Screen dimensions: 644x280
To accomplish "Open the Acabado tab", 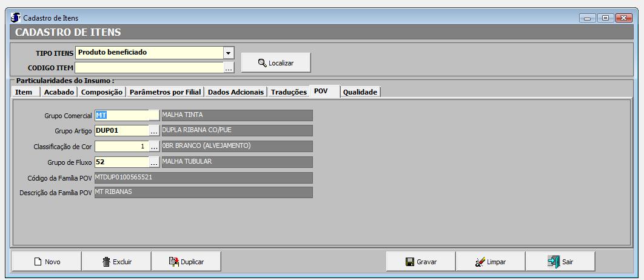I will (x=59, y=92).
